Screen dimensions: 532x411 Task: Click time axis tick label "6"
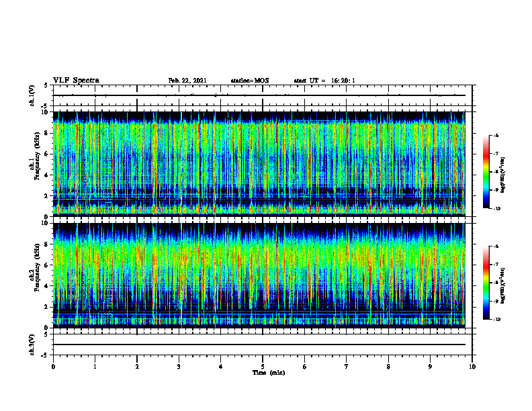coord(305,367)
